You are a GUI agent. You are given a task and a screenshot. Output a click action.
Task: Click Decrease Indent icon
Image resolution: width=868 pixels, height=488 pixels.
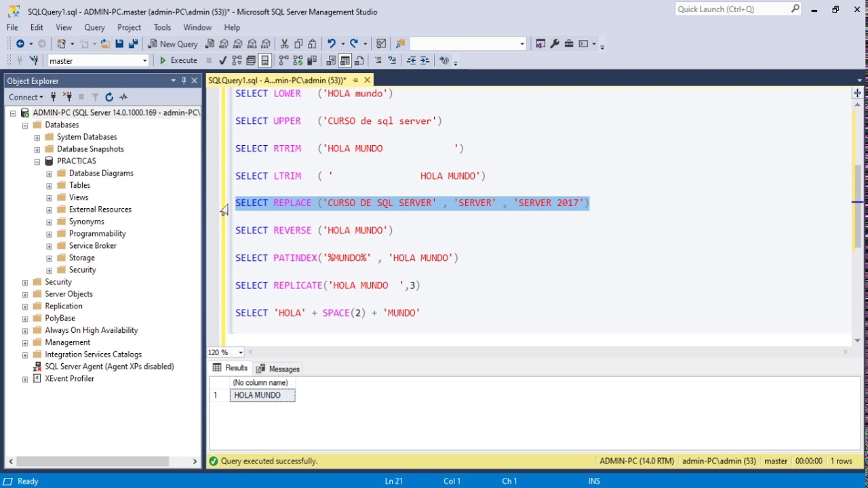411,60
